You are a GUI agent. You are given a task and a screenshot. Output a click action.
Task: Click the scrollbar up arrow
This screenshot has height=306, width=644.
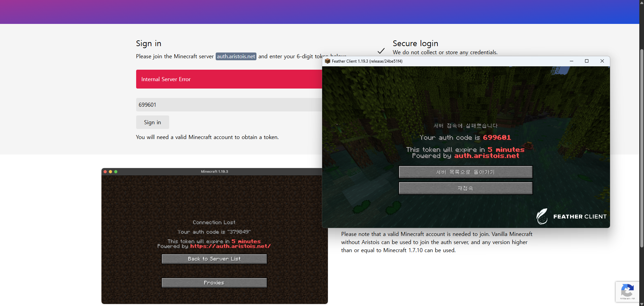point(642,2)
